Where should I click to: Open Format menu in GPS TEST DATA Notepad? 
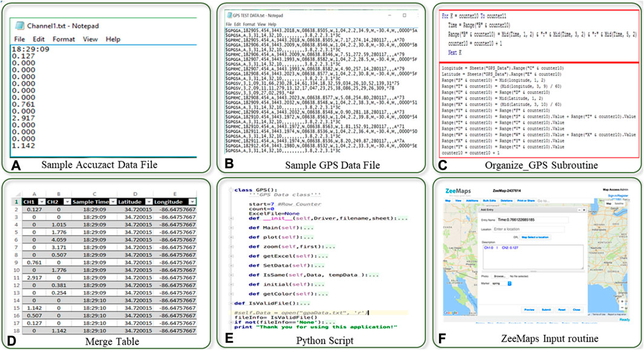coord(249,24)
